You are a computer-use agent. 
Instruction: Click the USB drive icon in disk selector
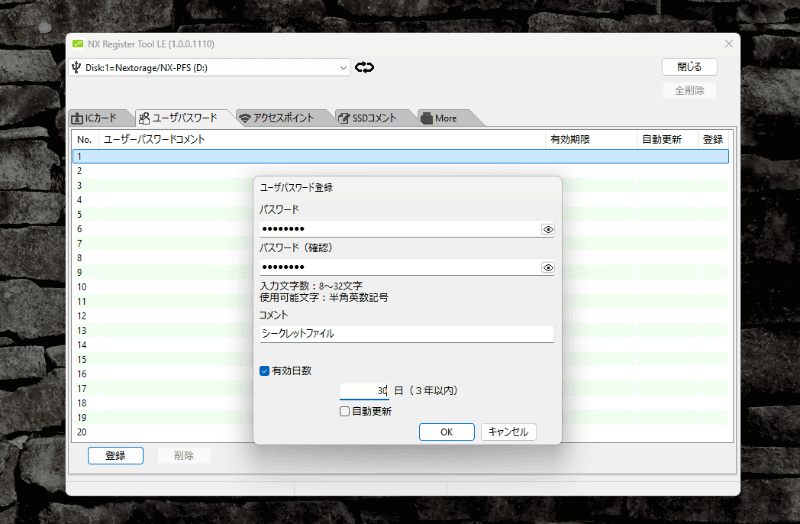(77, 67)
